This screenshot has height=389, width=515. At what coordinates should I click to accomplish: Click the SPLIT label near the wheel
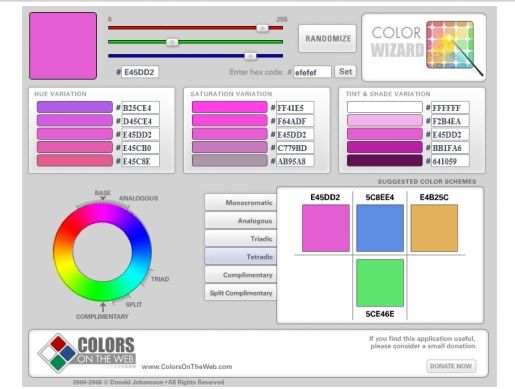[134, 304]
